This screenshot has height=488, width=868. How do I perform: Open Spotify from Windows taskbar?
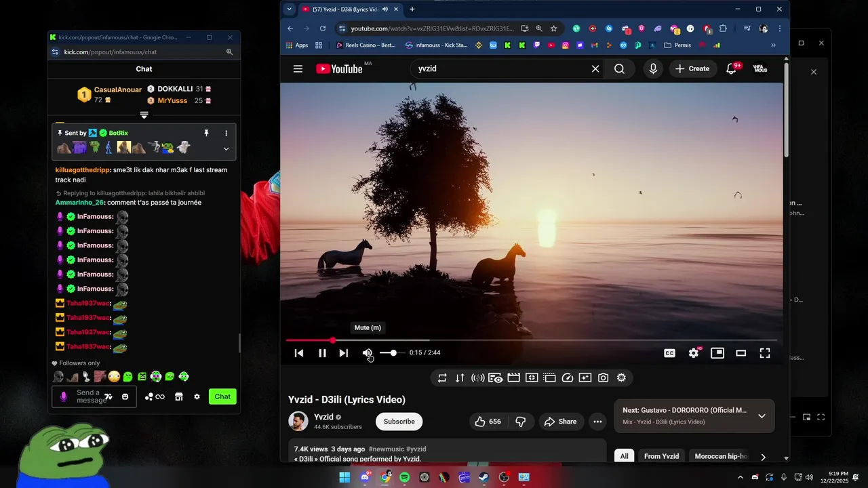[x=405, y=477]
